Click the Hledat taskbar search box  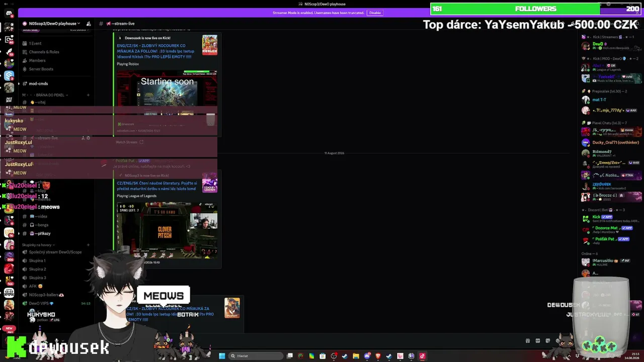[x=255, y=356]
